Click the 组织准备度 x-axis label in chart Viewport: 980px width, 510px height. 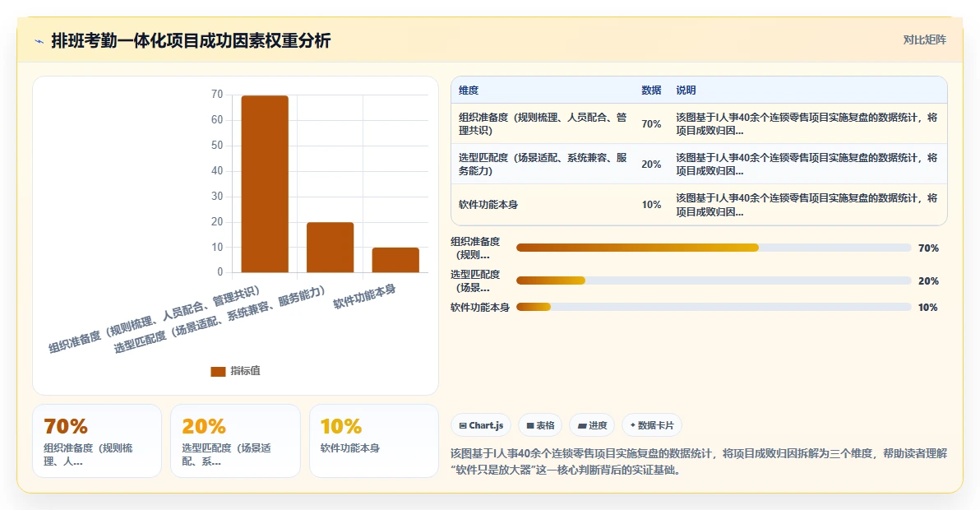(x=154, y=319)
